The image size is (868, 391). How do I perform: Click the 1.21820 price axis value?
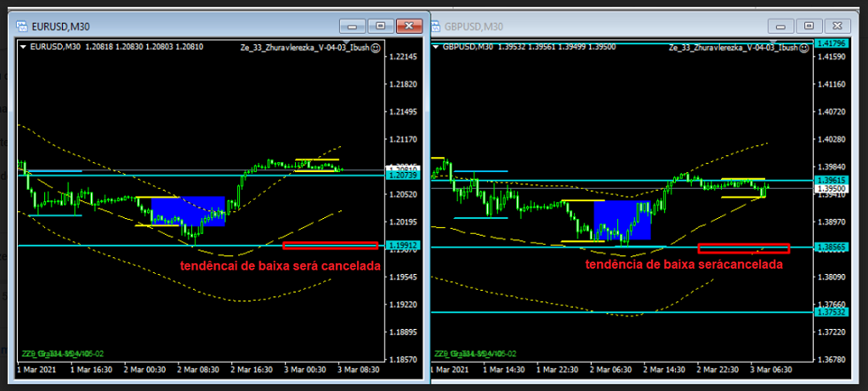coord(404,84)
